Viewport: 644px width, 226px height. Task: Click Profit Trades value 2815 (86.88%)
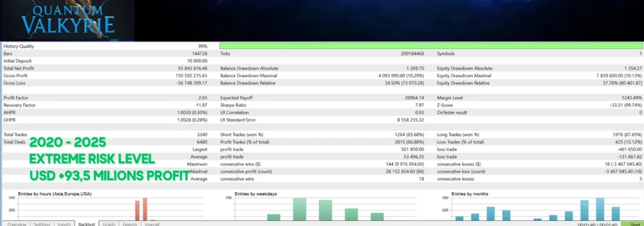(x=409, y=142)
